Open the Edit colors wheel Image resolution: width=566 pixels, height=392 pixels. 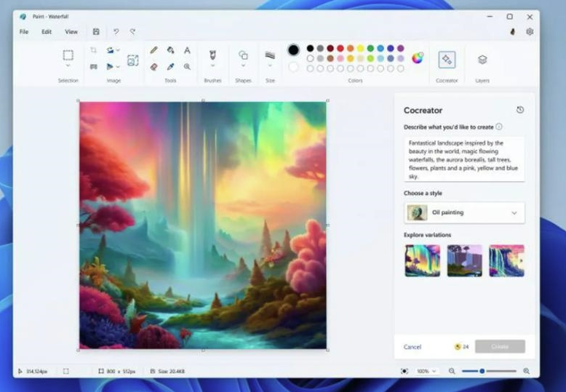(418, 58)
